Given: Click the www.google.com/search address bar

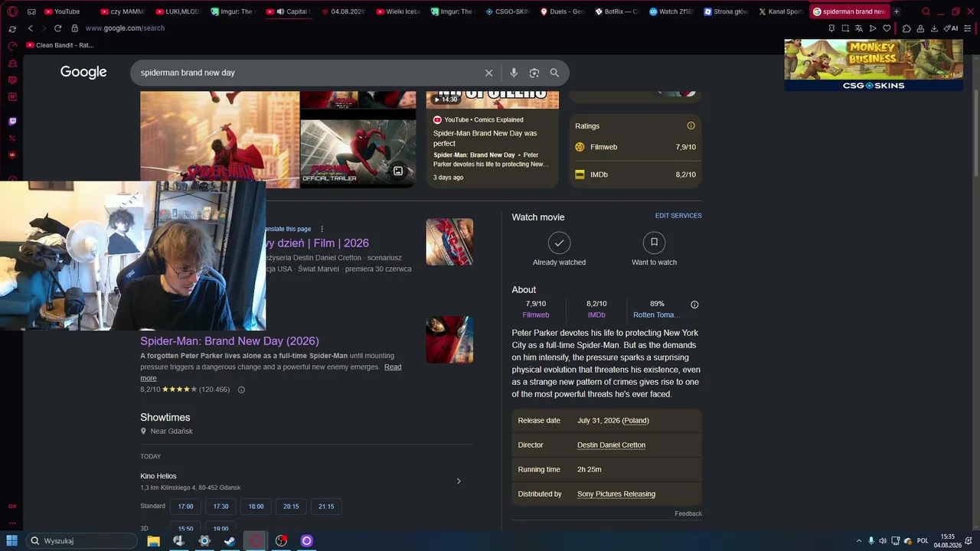Looking at the screenshot, I should [x=125, y=28].
